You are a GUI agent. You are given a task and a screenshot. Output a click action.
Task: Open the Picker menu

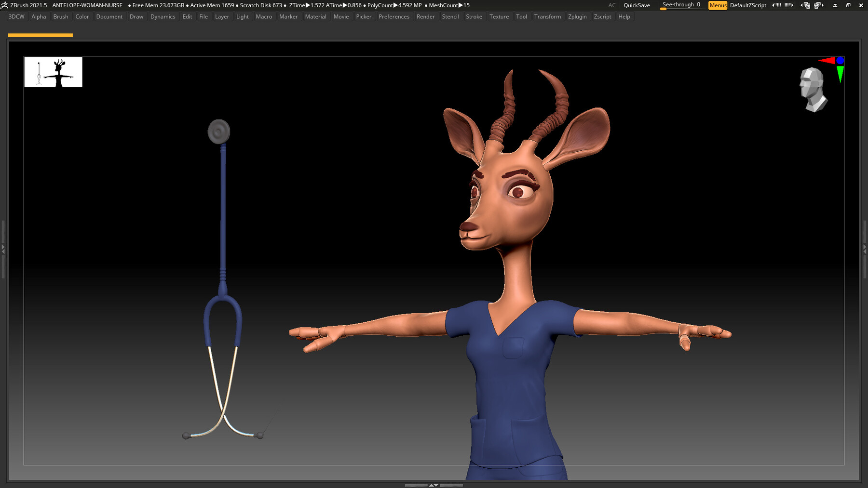pos(364,16)
